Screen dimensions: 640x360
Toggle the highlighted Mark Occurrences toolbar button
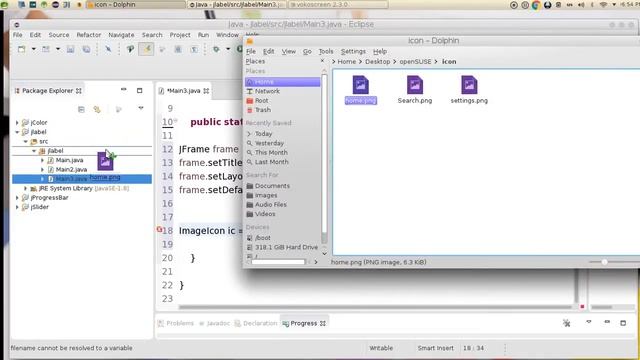point(146,49)
